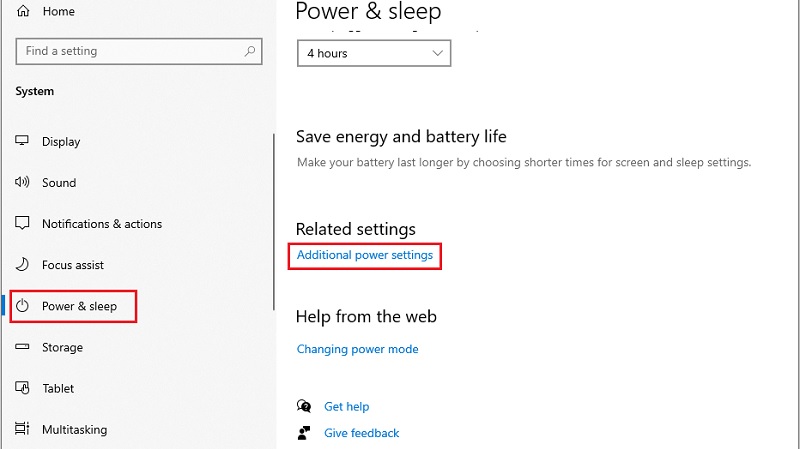The width and height of the screenshot is (800, 449).
Task: Open the Storage settings page
Action: (x=62, y=347)
